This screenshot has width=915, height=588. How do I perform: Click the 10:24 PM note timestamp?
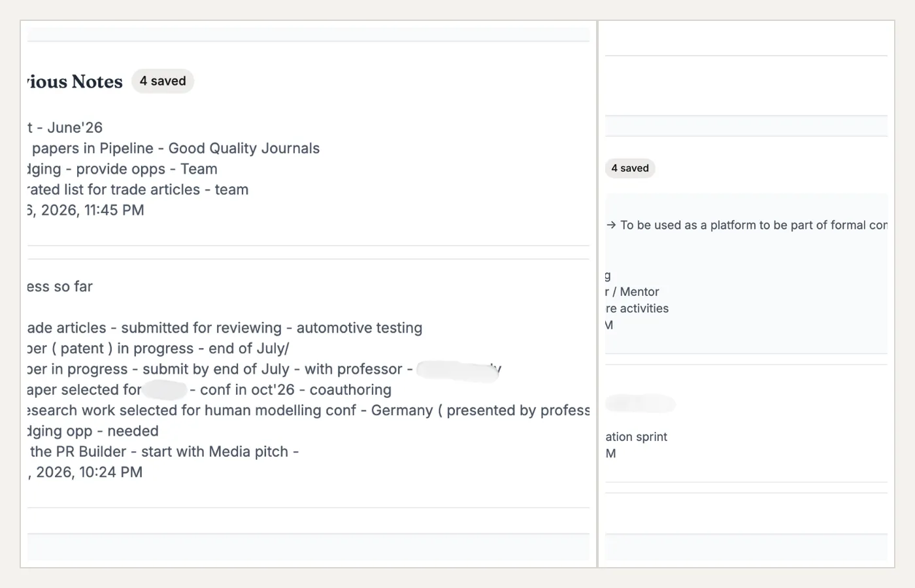[x=85, y=472]
